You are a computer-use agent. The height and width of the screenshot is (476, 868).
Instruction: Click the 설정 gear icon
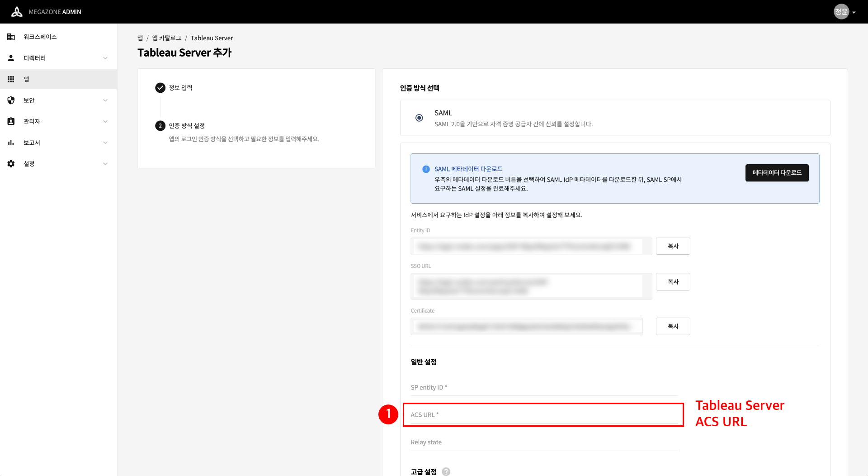11,164
